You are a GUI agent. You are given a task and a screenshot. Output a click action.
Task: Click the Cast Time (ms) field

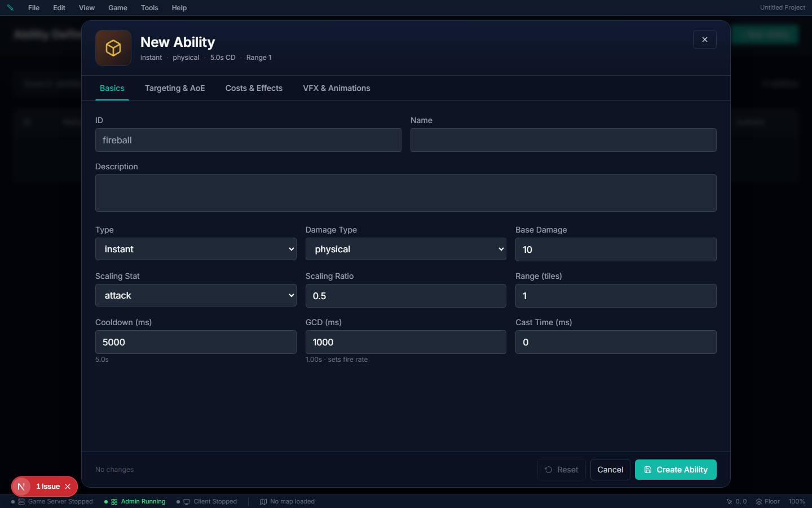[616, 342]
